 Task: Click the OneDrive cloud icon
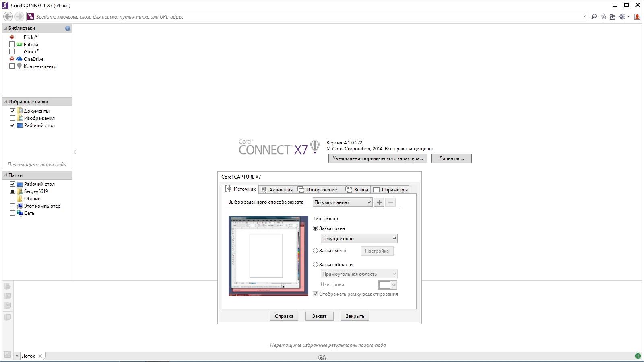tap(19, 59)
